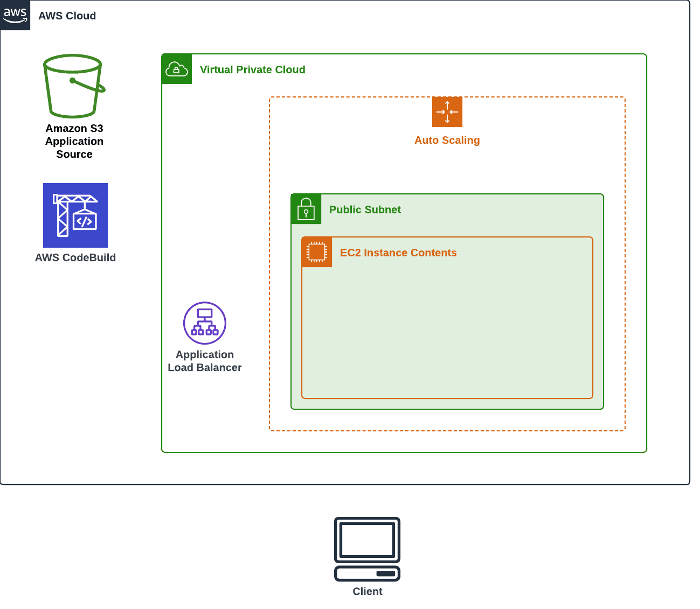Viewport: 700px width, 609px height.
Task: Select the EC2 instance chip icon
Action: pyautogui.click(x=317, y=252)
